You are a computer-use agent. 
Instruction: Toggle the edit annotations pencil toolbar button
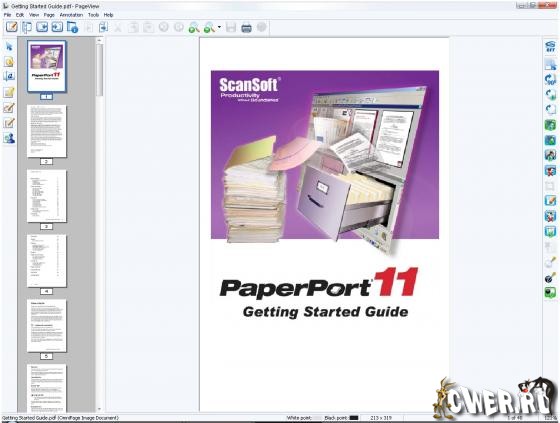pos(11,27)
